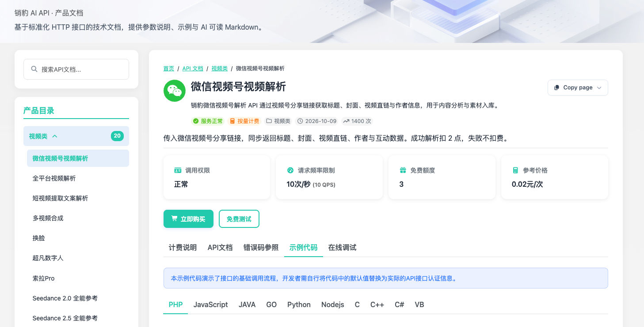Open 微信视频号视频解析 in sidebar
Image resolution: width=644 pixels, height=327 pixels.
[x=78, y=158]
